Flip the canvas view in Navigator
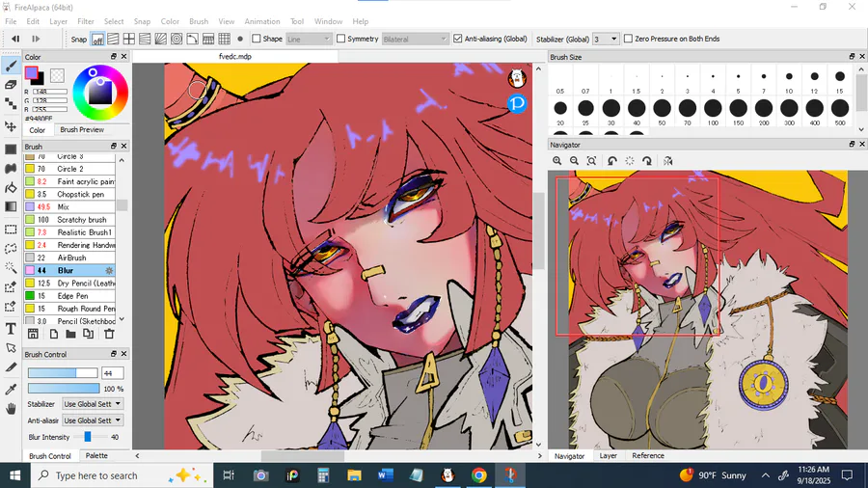The height and width of the screenshot is (488, 868). 668,160
